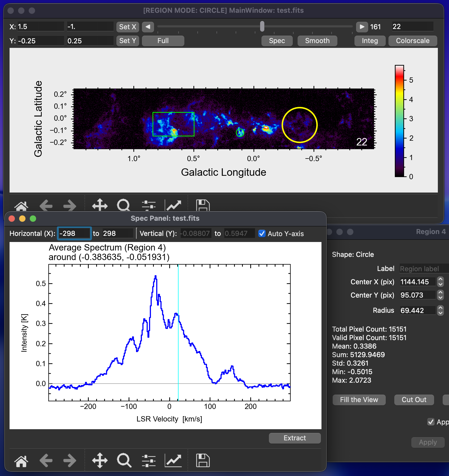This screenshot has height=476, width=449.
Task: Select Zoom magnifier in Spec Panel toolbar
Action: [x=124, y=461]
